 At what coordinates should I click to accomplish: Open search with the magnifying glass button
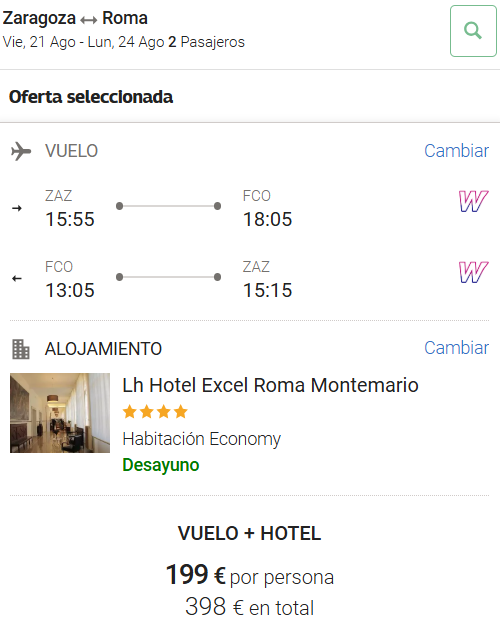(x=473, y=31)
